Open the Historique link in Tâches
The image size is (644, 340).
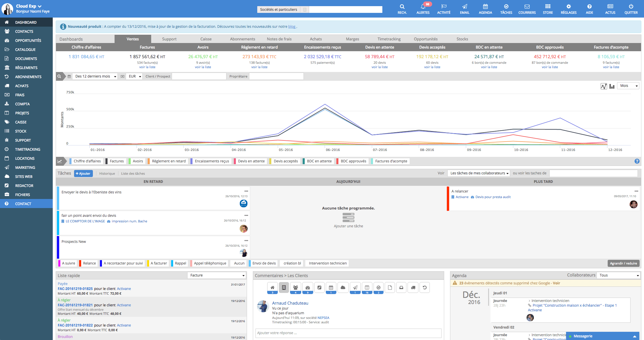[x=107, y=174]
